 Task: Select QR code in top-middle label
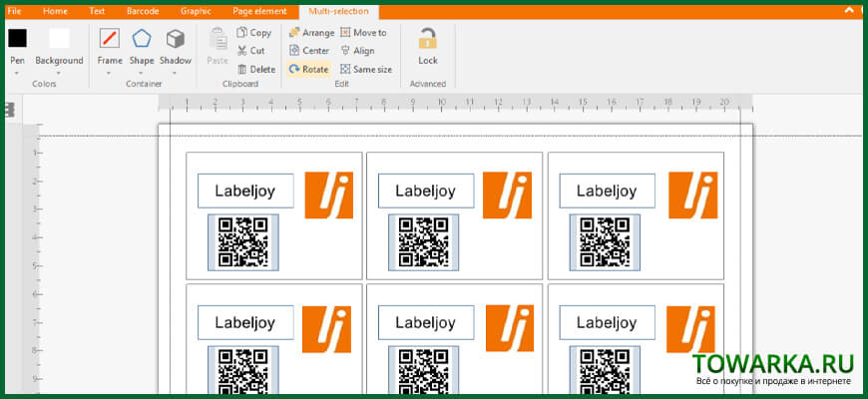coord(423,242)
